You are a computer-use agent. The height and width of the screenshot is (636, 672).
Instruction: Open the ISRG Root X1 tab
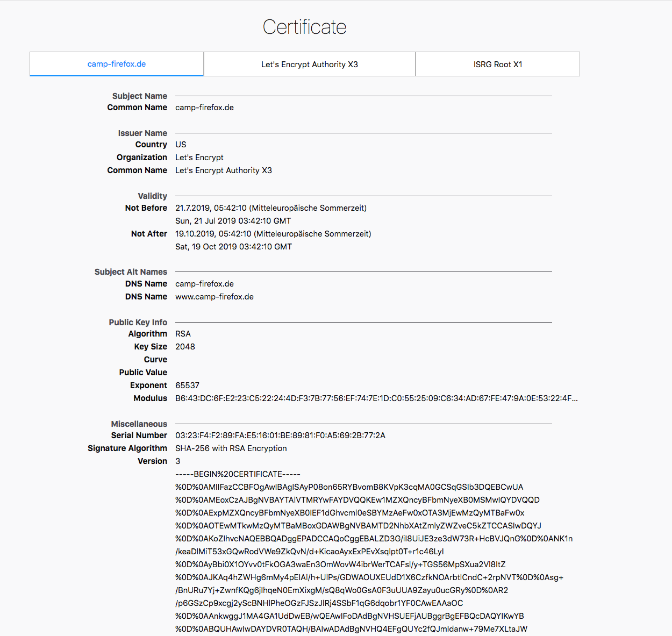[x=497, y=65]
